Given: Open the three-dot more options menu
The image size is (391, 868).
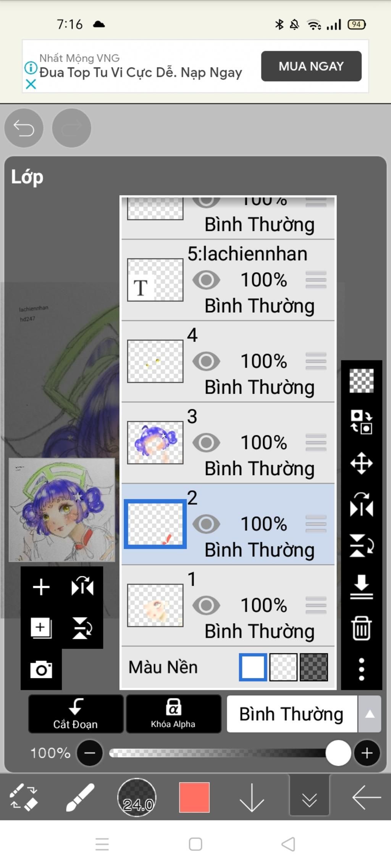Looking at the screenshot, I should point(361,669).
